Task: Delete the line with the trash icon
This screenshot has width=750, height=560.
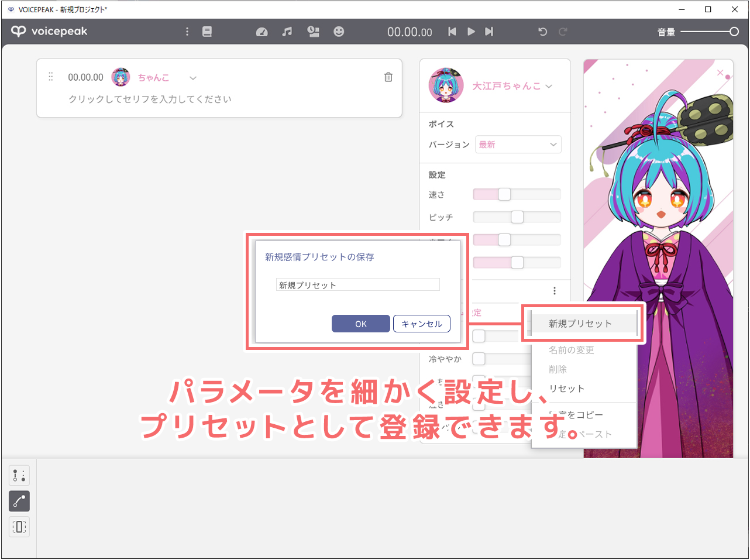Action: tap(388, 77)
